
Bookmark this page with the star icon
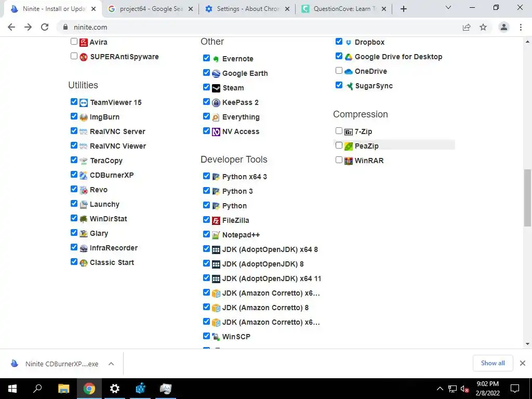coord(483,27)
